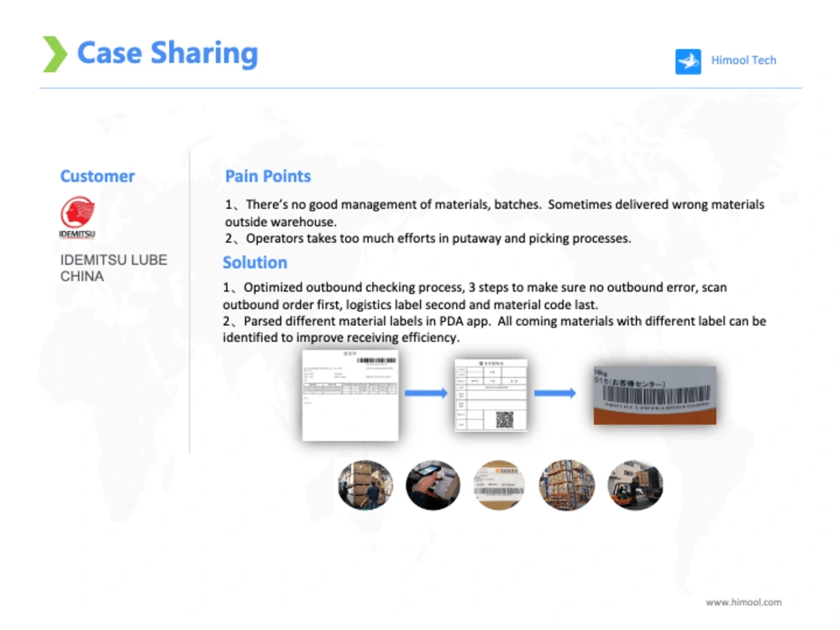Open the circular photo of barcode sticker

(499, 485)
